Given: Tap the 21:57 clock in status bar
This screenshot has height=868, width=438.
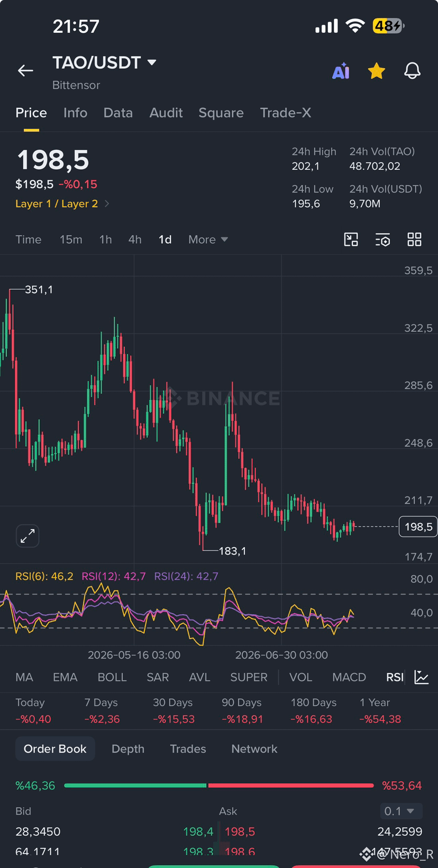Looking at the screenshot, I should (x=76, y=26).
